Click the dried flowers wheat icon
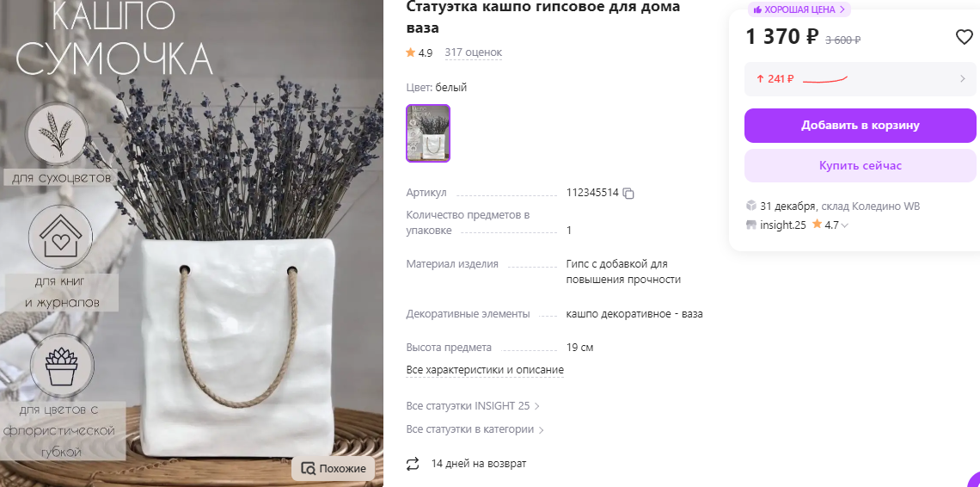Viewport: 980px width, 487px height. click(x=58, y=133)
